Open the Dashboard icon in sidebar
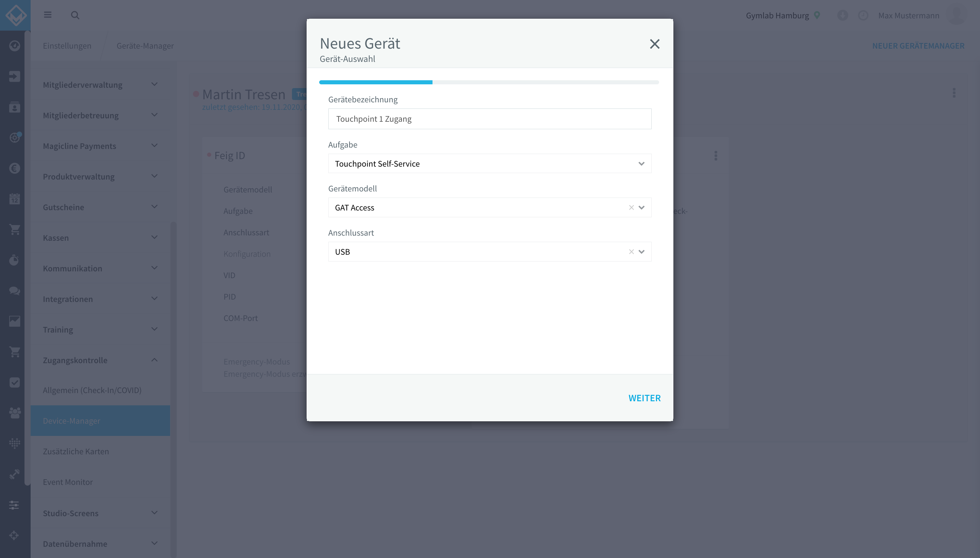980x558 pixels. pos(14,45)
